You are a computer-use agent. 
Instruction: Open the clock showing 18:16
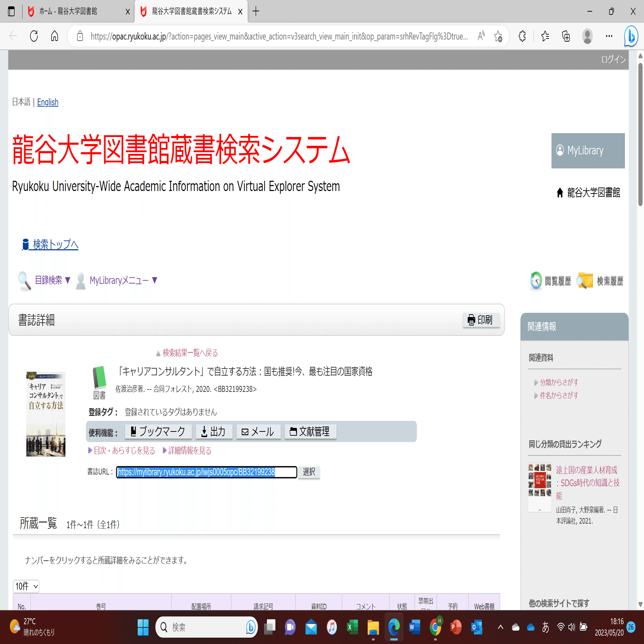click(x=609, y=627)
